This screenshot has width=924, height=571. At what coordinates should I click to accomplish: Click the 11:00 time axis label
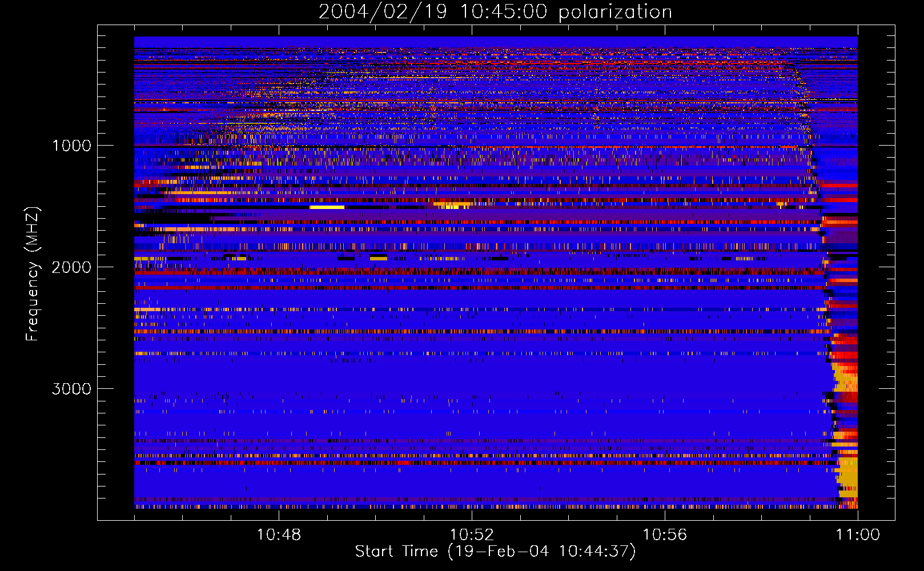click(858, 535)
